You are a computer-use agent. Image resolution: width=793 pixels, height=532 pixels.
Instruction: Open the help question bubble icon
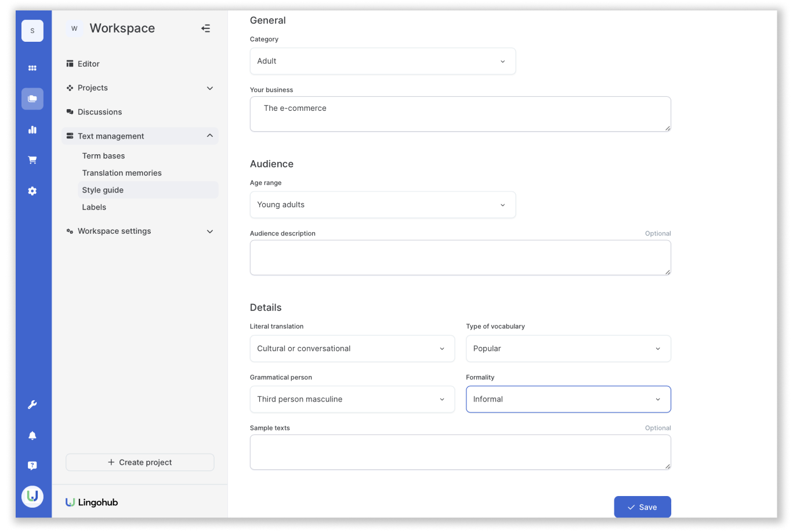pyautogui.click(x=32, y=466)
